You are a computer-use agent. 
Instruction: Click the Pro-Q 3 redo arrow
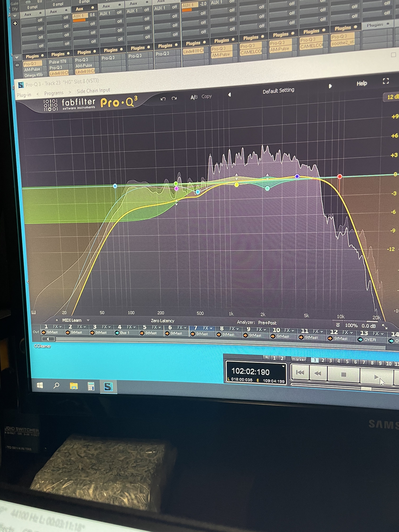pos(174,98)
